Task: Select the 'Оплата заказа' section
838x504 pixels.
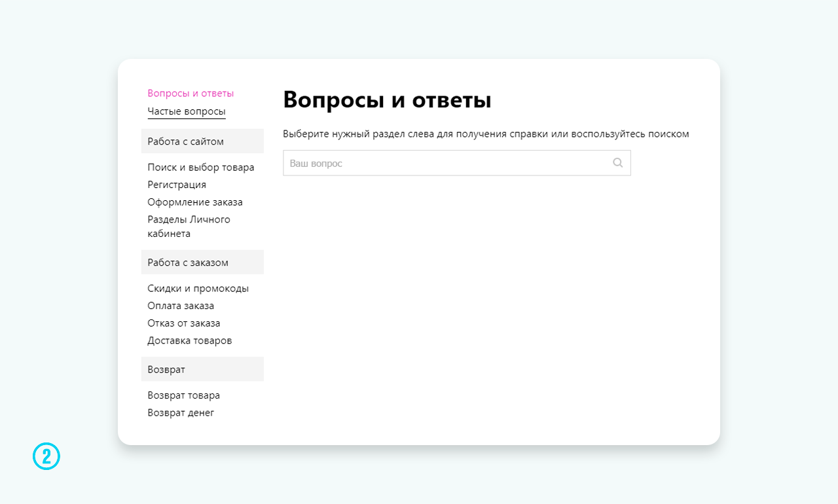Action: click(181, 306)
